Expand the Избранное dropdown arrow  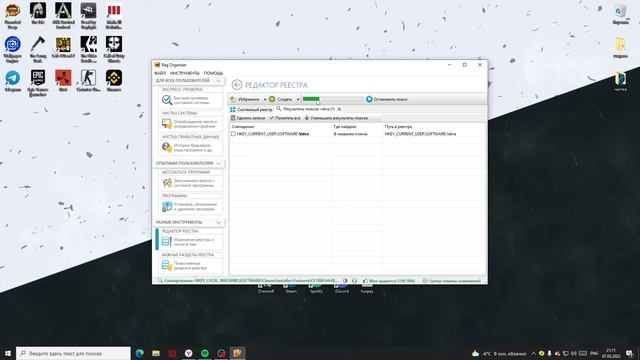pyautogui.click(x=264, y=99)
